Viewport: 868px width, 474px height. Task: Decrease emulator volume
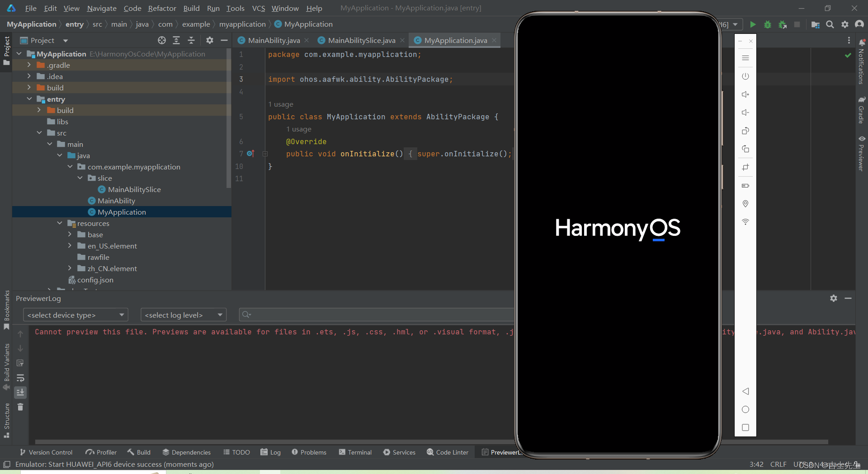point(745,113)
